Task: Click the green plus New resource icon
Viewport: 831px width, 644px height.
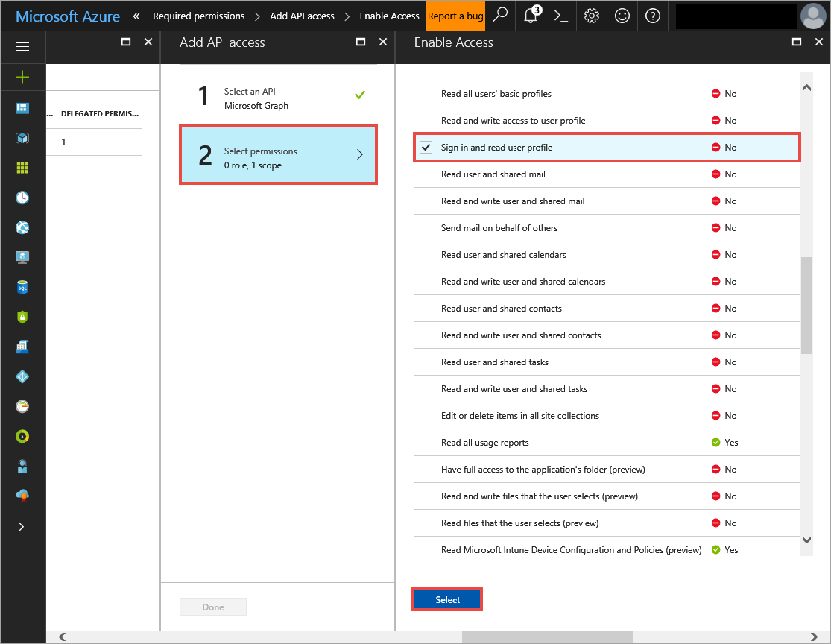Action: click(22, 77)
